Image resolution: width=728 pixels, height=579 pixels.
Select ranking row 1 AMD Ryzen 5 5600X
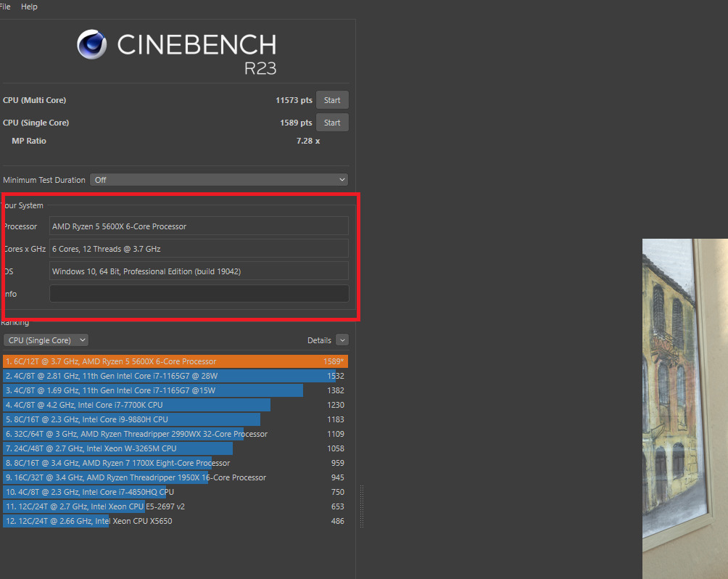[175, 361]
